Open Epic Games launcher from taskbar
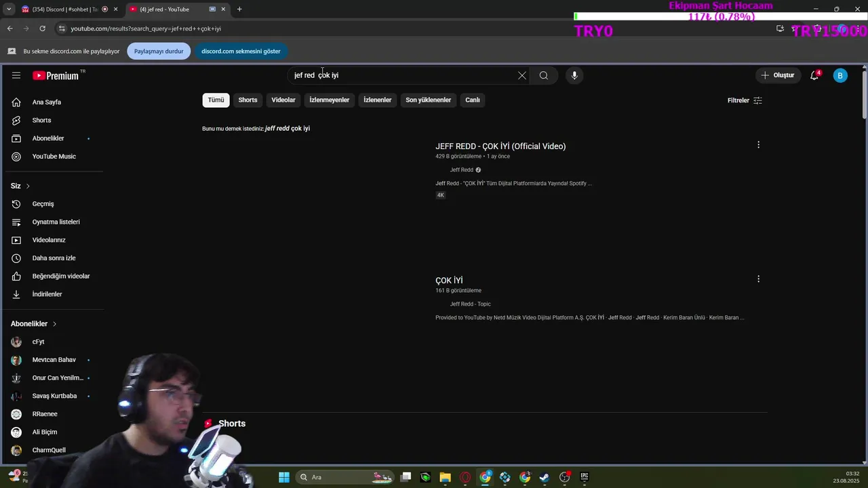This screenshot has height=488, width=868. click(585, 477)
